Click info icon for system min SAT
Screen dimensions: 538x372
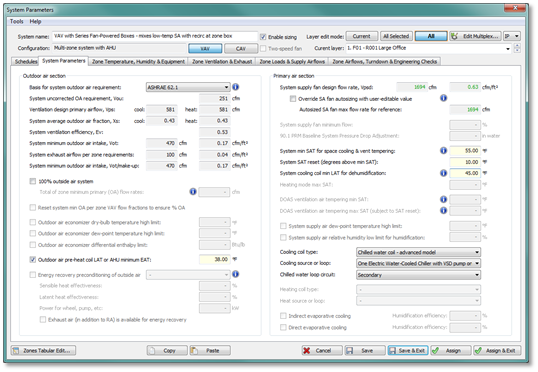point(443,151)
